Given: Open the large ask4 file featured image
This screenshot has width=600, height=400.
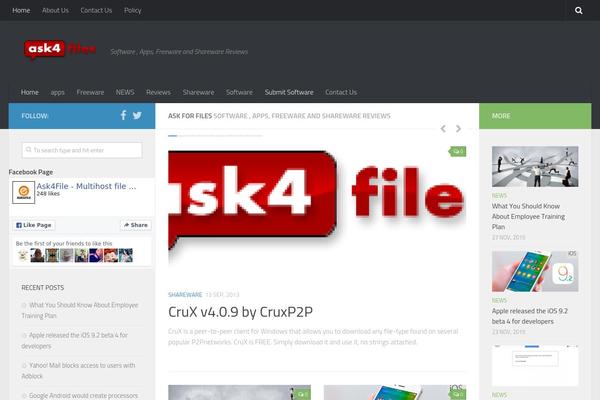Looking at the screenshot, I should (x=317, y=207).
